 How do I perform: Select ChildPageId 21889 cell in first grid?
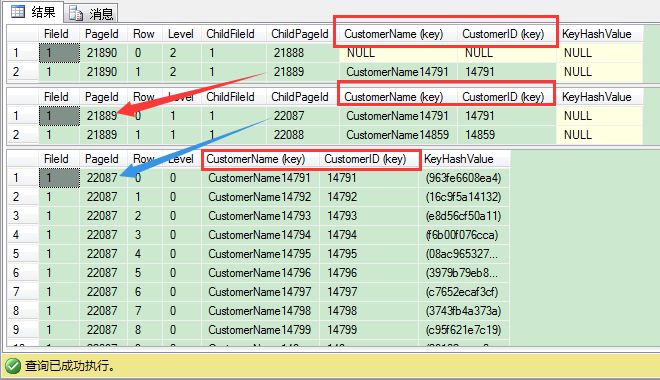click(x=303, y=72)
